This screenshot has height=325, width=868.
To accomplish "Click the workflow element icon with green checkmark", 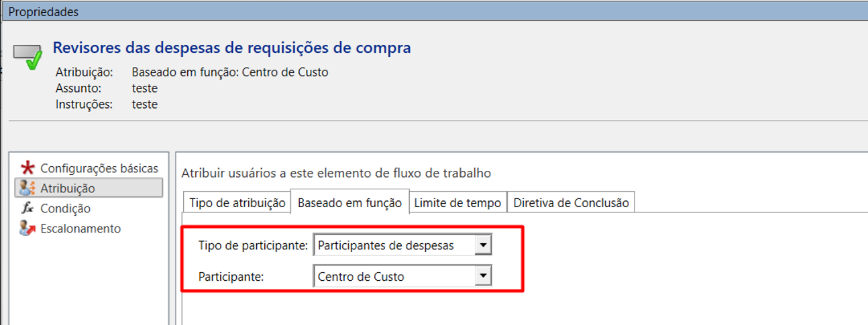I will coord(28,56).
